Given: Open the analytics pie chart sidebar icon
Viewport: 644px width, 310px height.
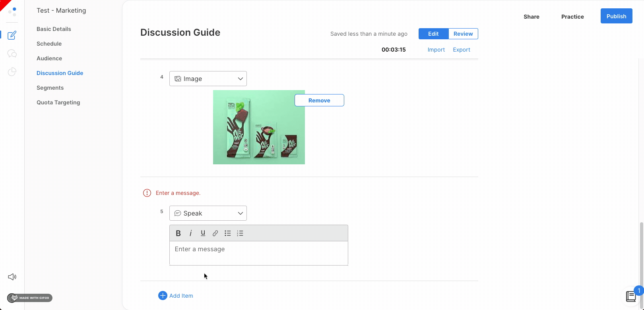Looking at the screenshot, I should click(12, 72).
